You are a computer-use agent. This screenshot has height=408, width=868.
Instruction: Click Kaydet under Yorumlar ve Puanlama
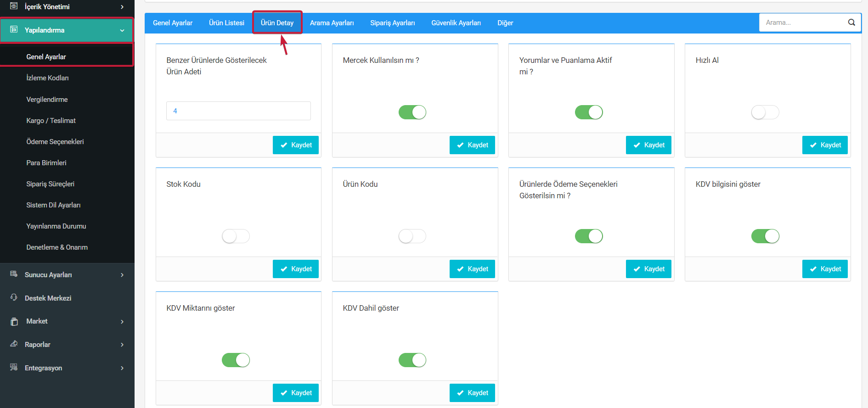(648, 145)
